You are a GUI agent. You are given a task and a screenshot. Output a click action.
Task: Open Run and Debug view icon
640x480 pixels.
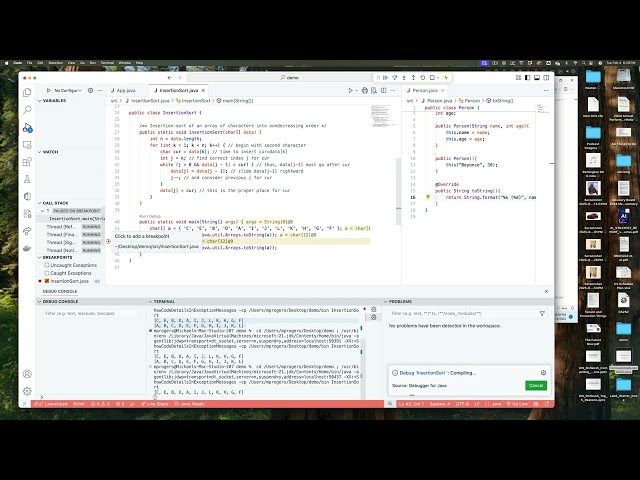click(x=27, y=128)
